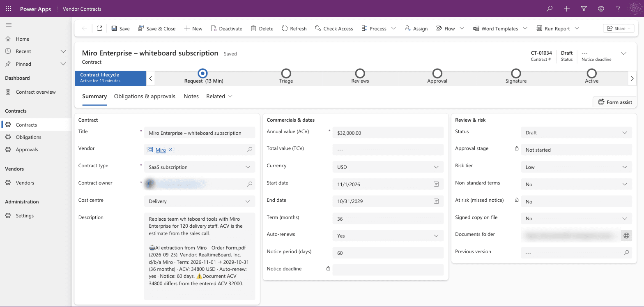This screenshot has width=644, height=307.
Task: Click the Save button
Action: 120,28
